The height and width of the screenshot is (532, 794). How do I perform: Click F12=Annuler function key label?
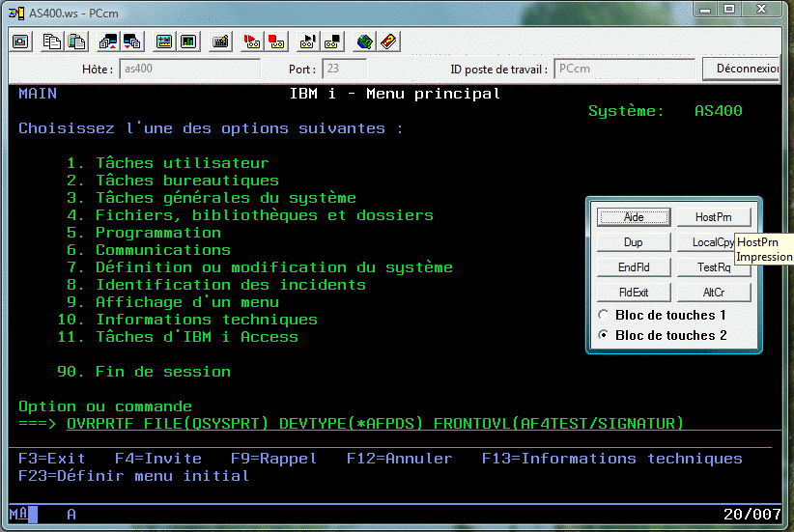tap(400, 459)
